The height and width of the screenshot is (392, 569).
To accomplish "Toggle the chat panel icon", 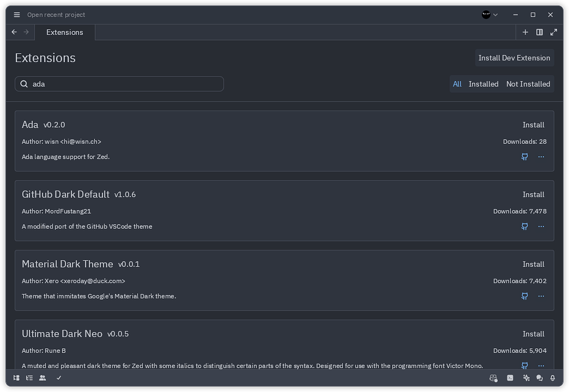I will click(x=539, y=378).
